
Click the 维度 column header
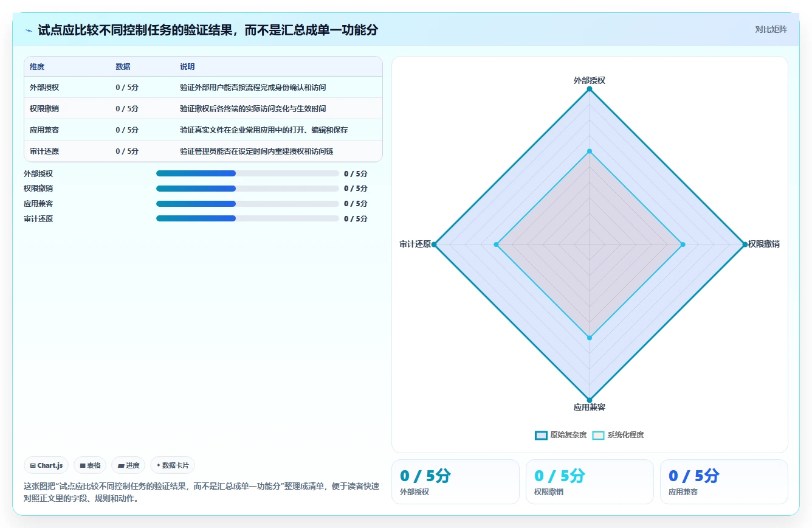click(x=37, y=67)
